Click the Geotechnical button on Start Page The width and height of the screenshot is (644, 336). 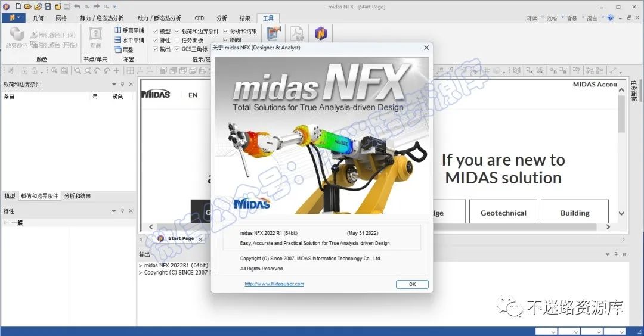tap(503, 213)
